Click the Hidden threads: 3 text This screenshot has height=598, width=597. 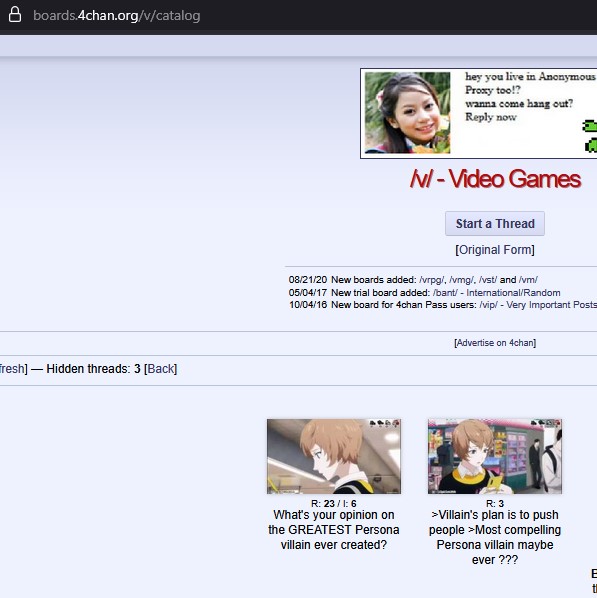pos(93,369)
